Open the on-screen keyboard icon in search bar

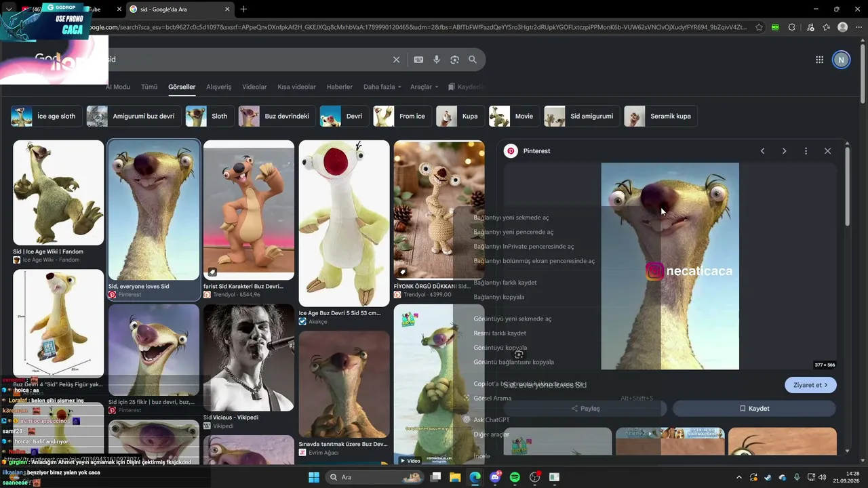click(x=418, y=60)
